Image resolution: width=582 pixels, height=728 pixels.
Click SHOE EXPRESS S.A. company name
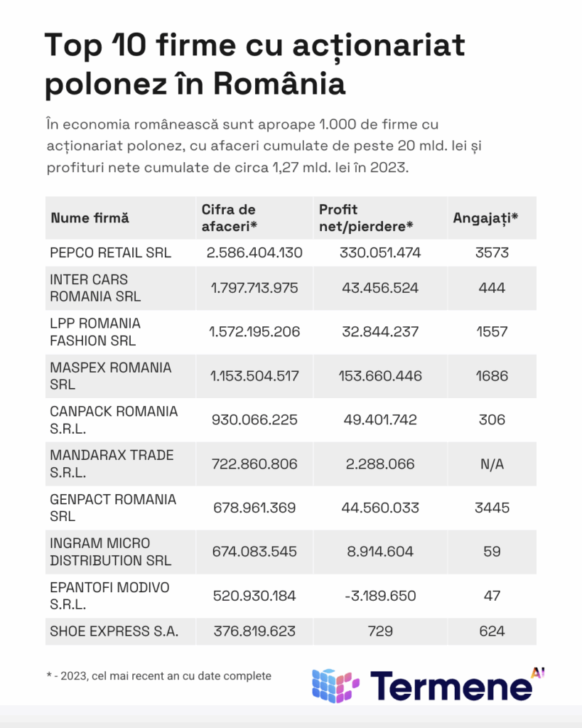(114, 631)
